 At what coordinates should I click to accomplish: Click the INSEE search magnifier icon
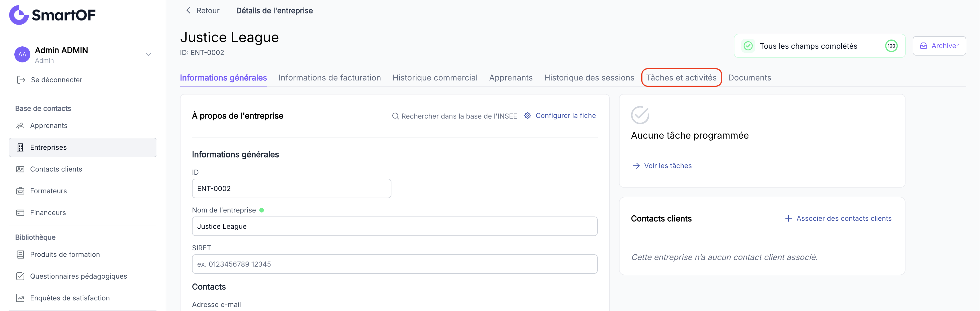click(x=396, y=116)
